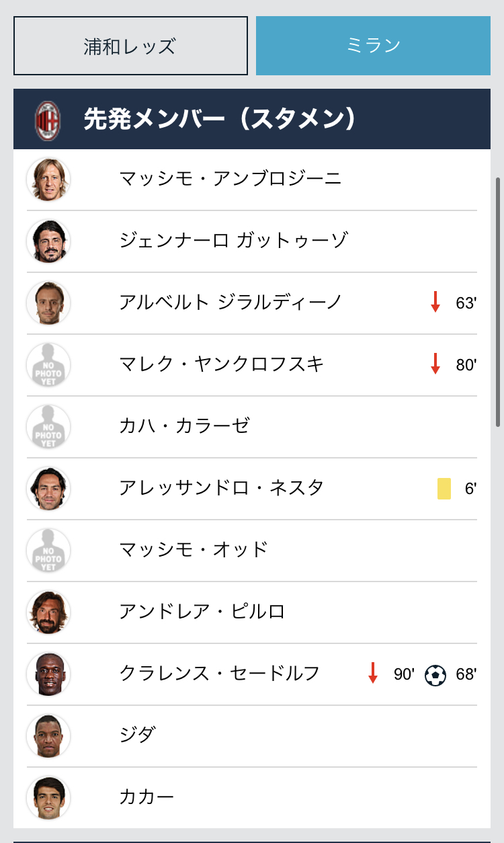Click カカー player name
504x843 pixels.
coord(146,797)
